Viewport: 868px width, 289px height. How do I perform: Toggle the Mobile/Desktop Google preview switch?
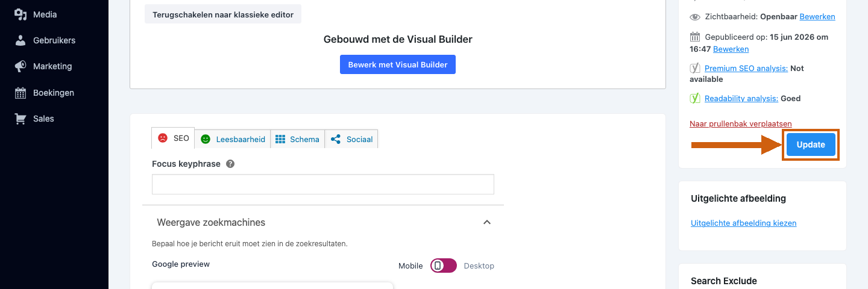click(x=444, y=266)
